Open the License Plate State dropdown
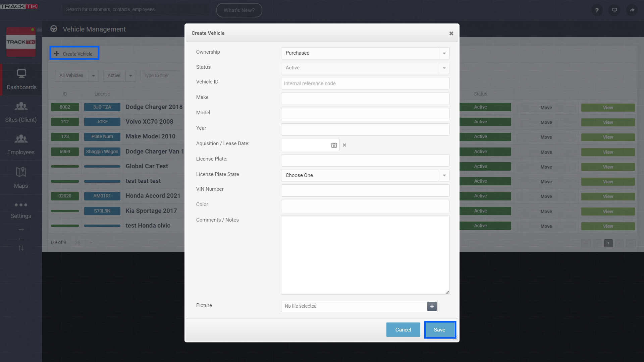Viewport: 644px width, 362px height. pyautogui.click(x=444, y=175)
